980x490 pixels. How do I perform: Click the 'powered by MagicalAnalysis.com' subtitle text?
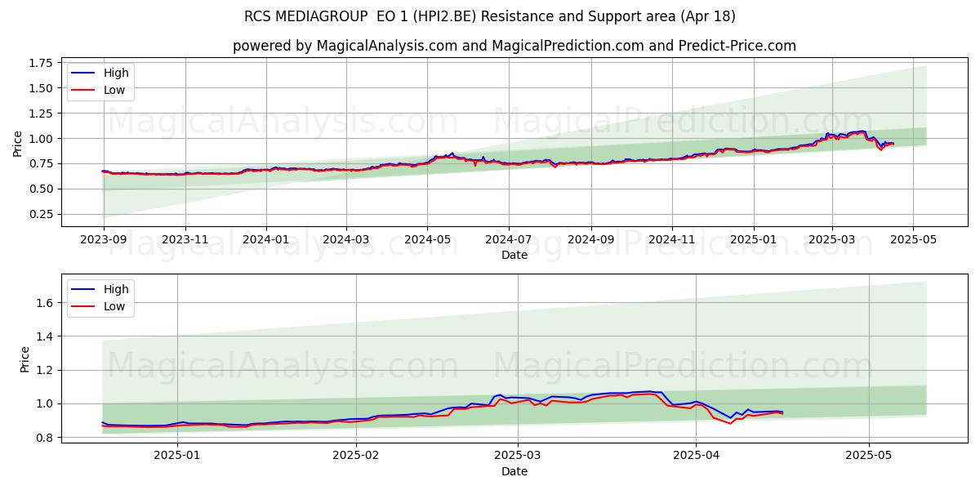tap(345, 46)
